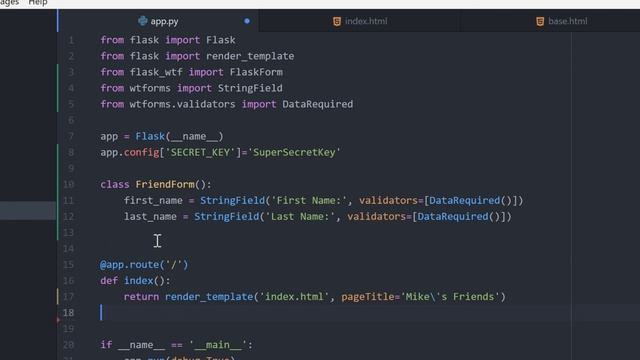Click line number 10 in the gutter
This screenshot has height=360, width=640.
pyautogui.click(x=69, y=184)
